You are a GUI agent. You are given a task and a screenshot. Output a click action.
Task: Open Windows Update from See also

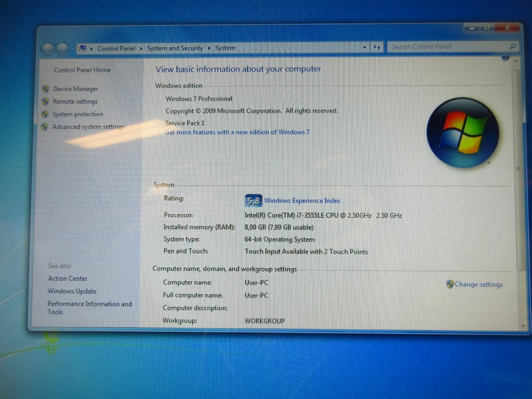[72, 291]
